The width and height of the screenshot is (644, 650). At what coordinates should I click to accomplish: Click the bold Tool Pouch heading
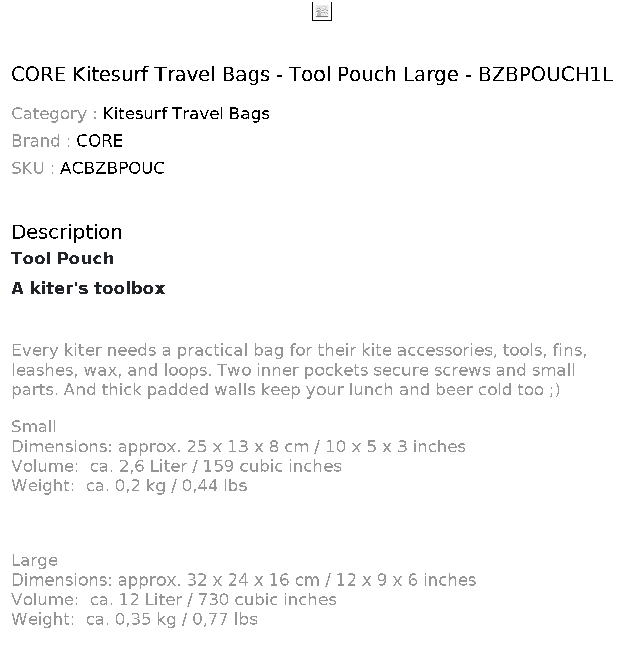(63, 259)
